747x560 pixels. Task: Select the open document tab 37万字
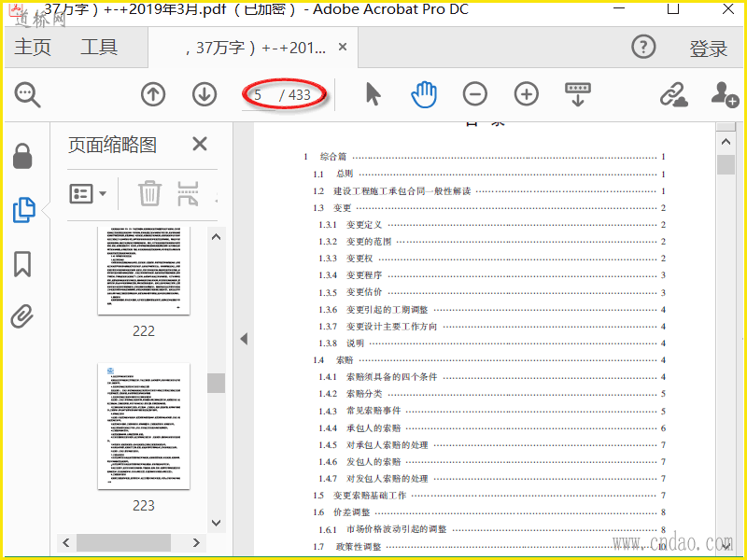click(255, 48)
